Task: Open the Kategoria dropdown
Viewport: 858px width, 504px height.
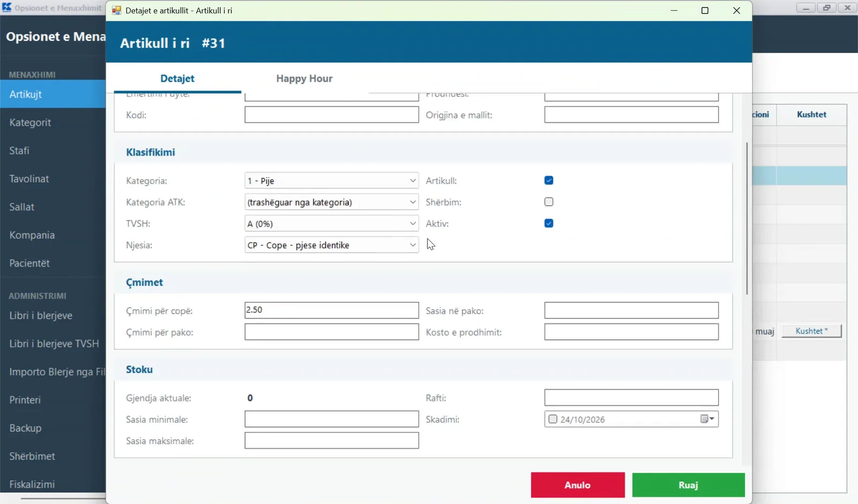Action: (x=331, y=181)
